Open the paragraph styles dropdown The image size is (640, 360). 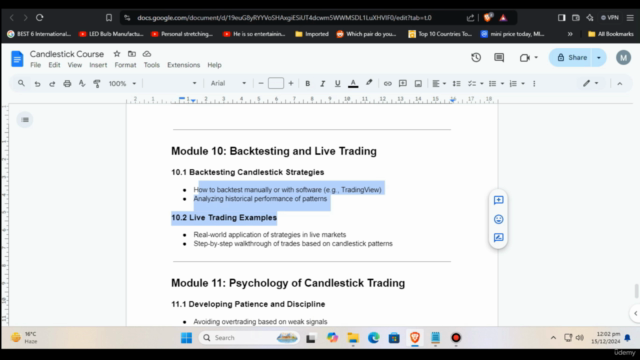pos(172,84)
